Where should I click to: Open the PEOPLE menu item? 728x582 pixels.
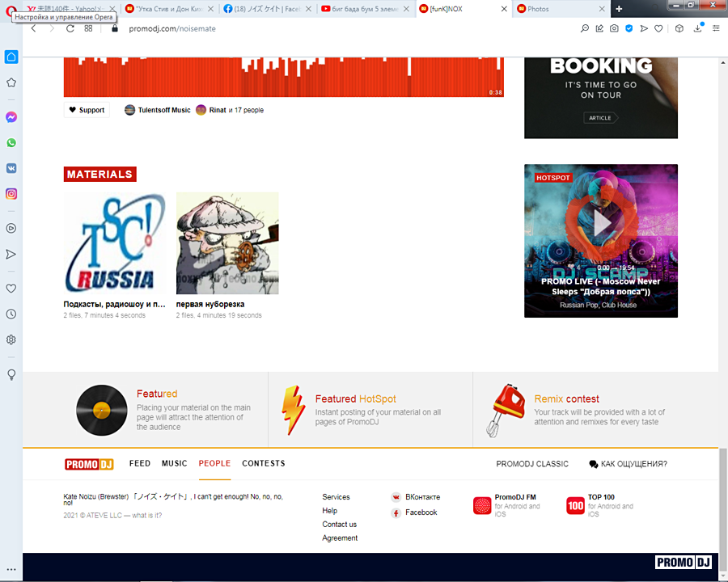coord(214,463)
